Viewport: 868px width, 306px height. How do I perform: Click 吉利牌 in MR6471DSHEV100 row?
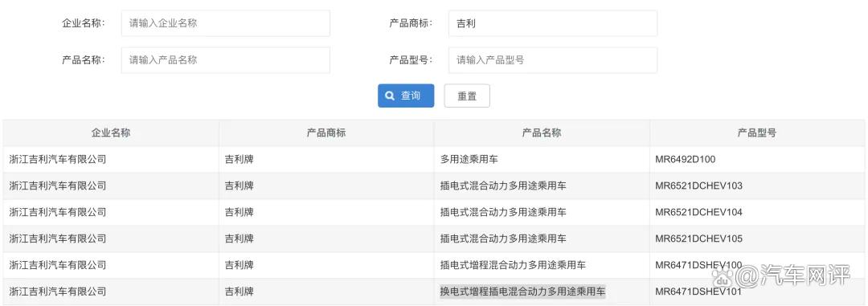point(240,265)
